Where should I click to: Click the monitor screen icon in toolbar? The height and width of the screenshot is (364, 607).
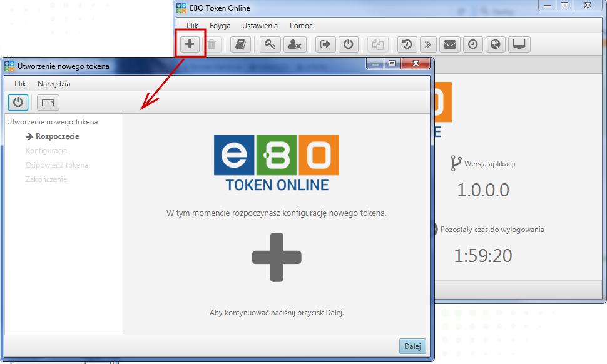[x=519, y=44]
